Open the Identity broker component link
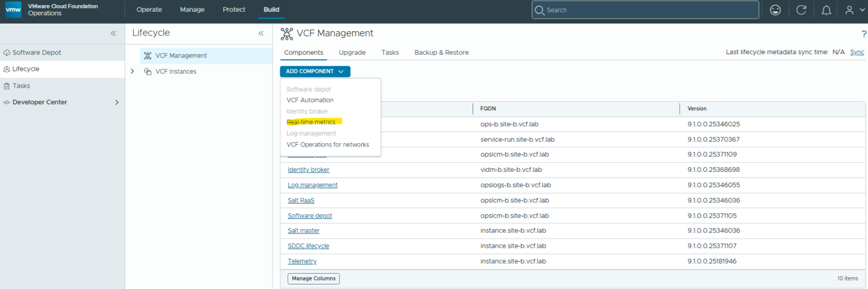Viewport: 868px width, 289px height. [x=309, y=170]
